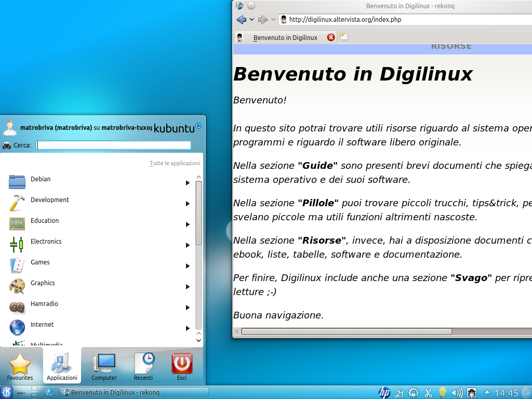Switch to Applicazioni tab

point(62,366)
